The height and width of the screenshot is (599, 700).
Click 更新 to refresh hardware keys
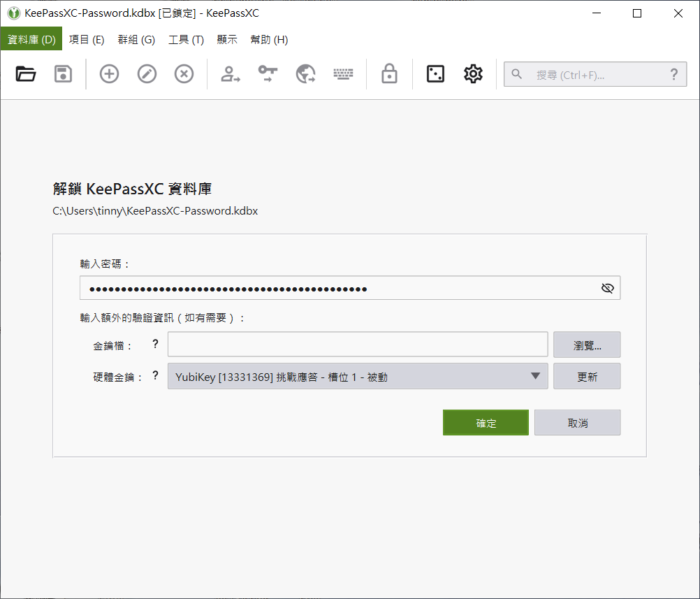coord(587,376)
